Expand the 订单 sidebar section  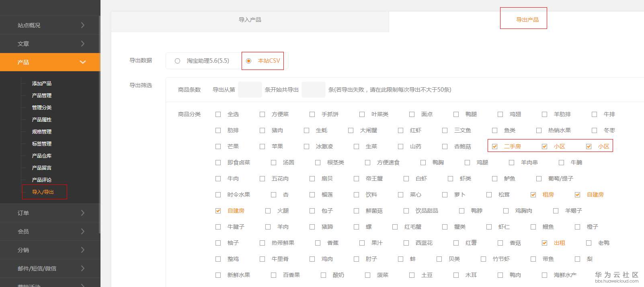50,213
